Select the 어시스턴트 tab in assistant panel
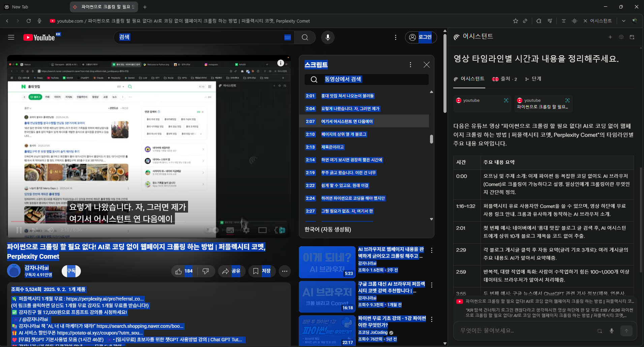644x347 pixels. tap(469, 79)
